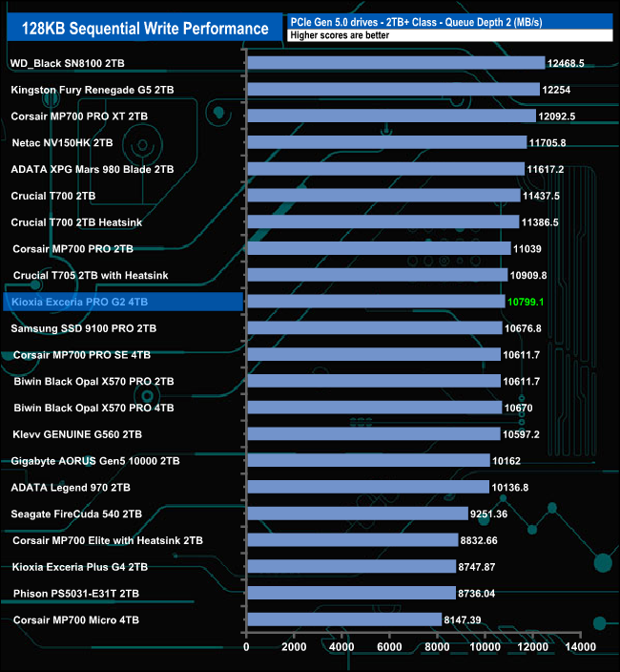Select the Corsair MP700 PRO SE 4TB label

click(x=82, y=355)
